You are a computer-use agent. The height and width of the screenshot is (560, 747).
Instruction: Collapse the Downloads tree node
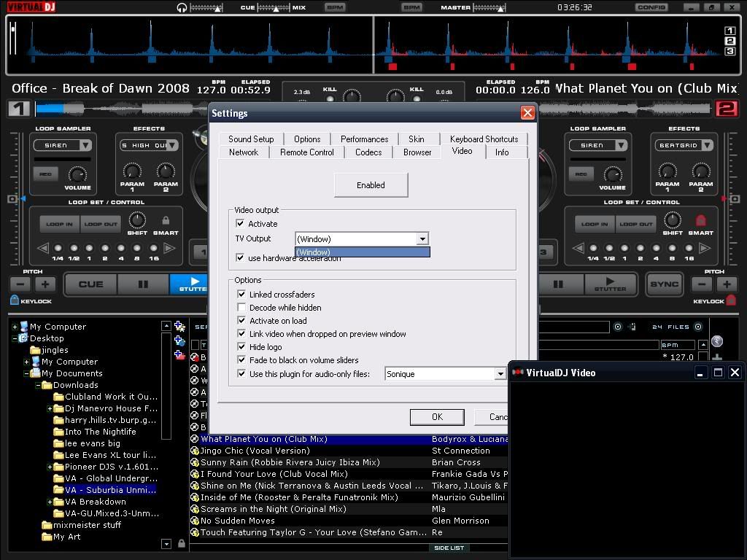click(38, 385)
